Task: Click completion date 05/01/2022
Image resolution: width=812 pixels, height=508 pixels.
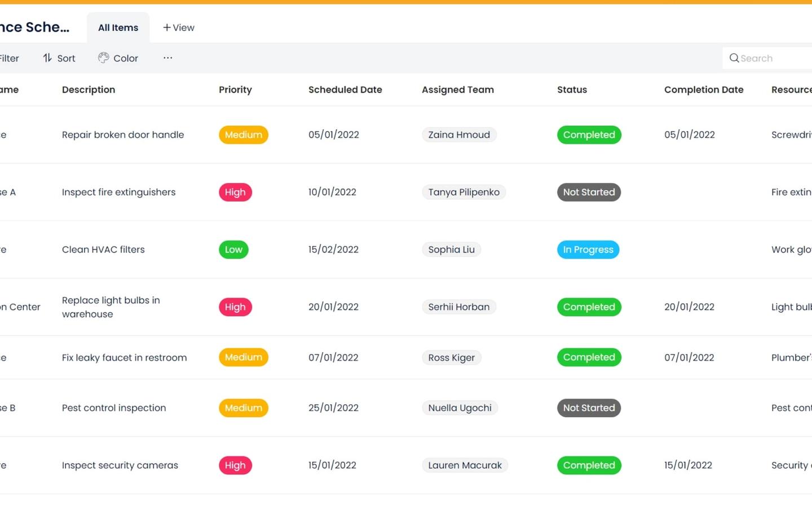Action: (x=690, y=135)
